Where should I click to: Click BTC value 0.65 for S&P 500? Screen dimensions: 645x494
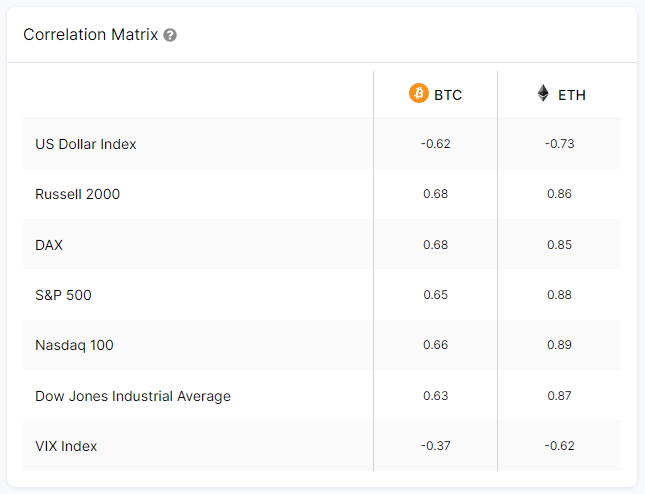click(x=436, y=295)
